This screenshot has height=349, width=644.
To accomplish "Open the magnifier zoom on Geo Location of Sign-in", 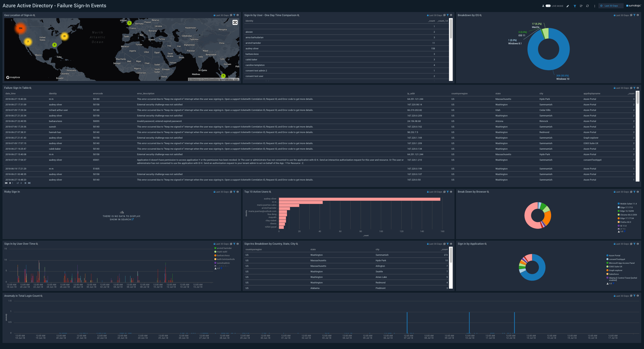I will (x=33, y=15).
